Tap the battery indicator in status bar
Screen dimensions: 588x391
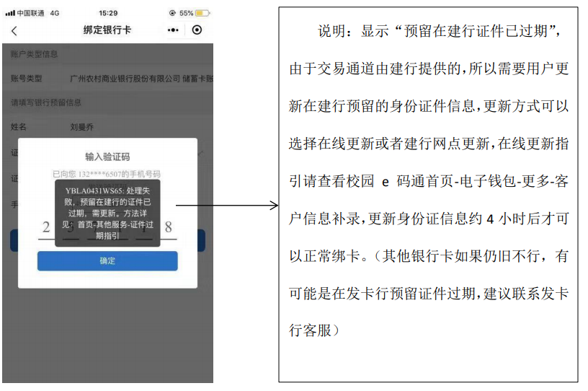(203, 13)
